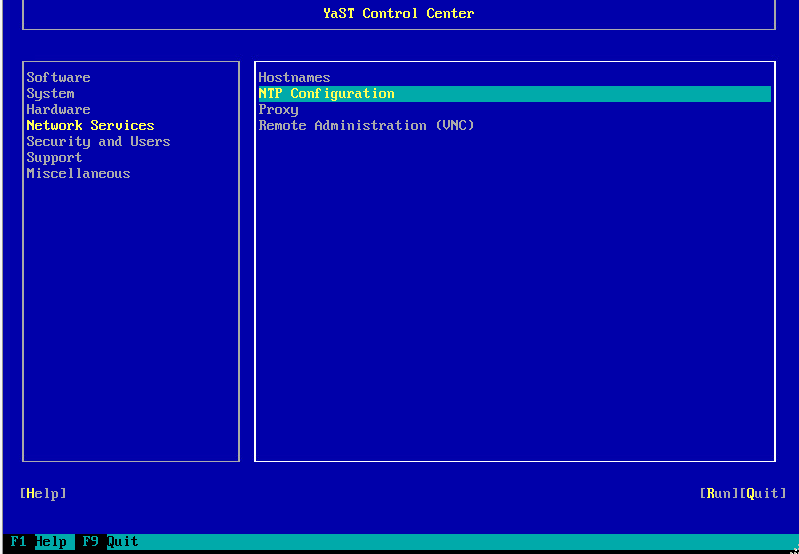Select Network Services category
The image size is (799, 554).
90,125
